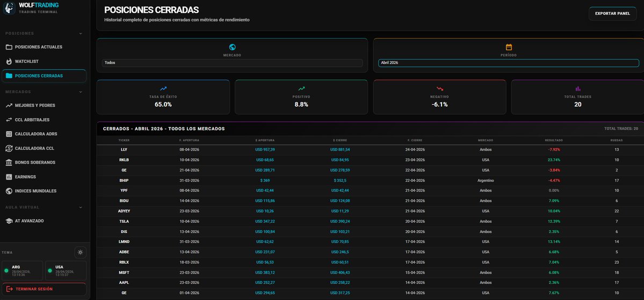
Task: Click the Exportar Panel button
Action: [x=612, y=13]
